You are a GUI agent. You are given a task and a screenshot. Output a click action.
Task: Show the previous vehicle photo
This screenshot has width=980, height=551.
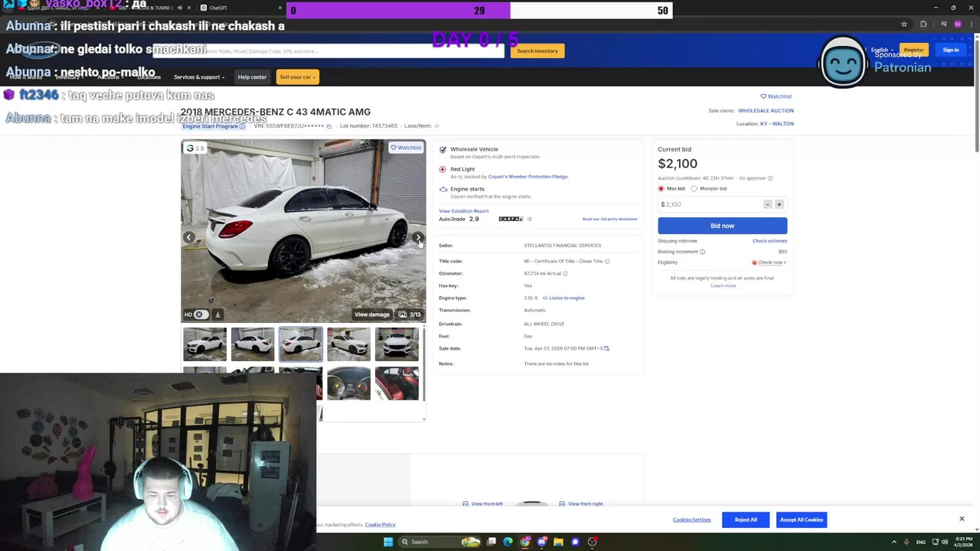[x=188, y=237]
